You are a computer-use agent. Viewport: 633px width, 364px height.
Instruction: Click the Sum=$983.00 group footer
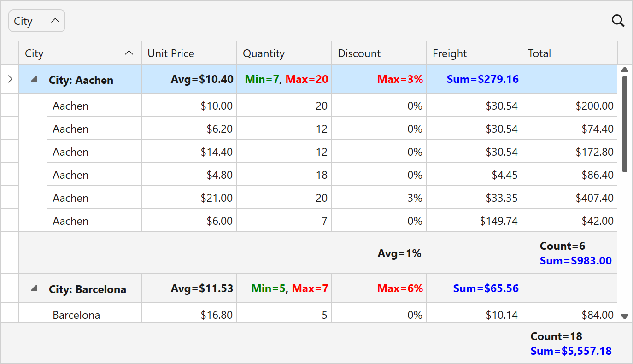(575, 261)
